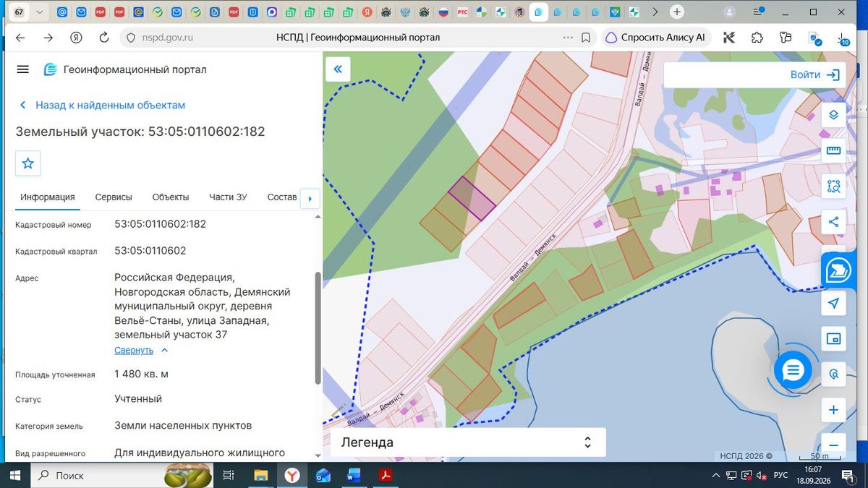
Task: Select the ruler measurement tool
Action: pos(833,150)
